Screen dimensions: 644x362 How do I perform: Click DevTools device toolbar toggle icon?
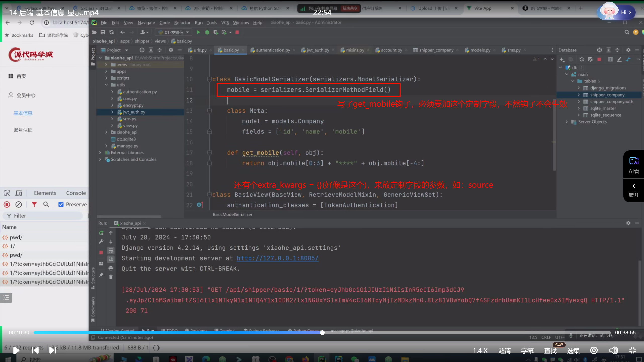(x=19, y=193)
